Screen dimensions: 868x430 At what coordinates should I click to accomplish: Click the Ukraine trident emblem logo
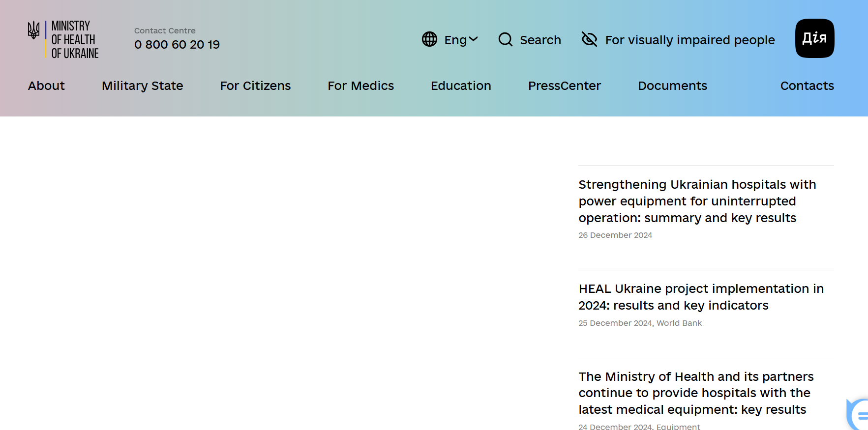(33, 30)
